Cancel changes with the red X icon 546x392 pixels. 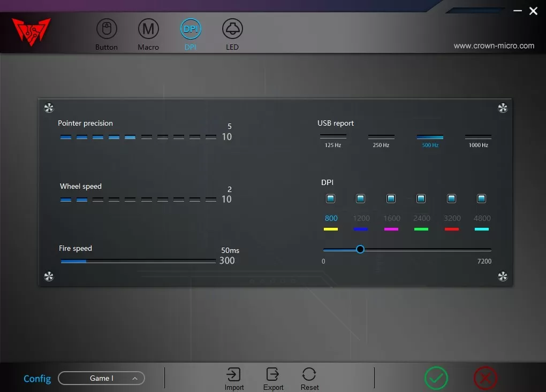[x=485, y=378]
